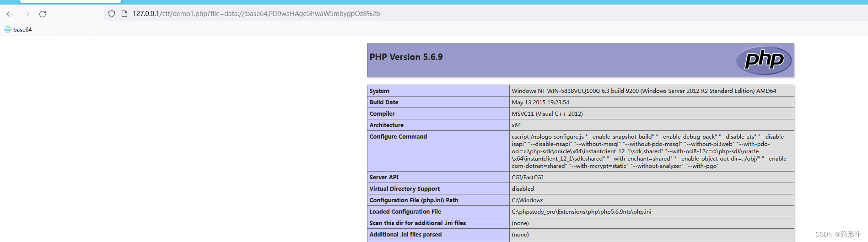The width and height of the screenshot is (868, 242).
Task: Select the disabled value cell
Action: click(x=523, y=189)
